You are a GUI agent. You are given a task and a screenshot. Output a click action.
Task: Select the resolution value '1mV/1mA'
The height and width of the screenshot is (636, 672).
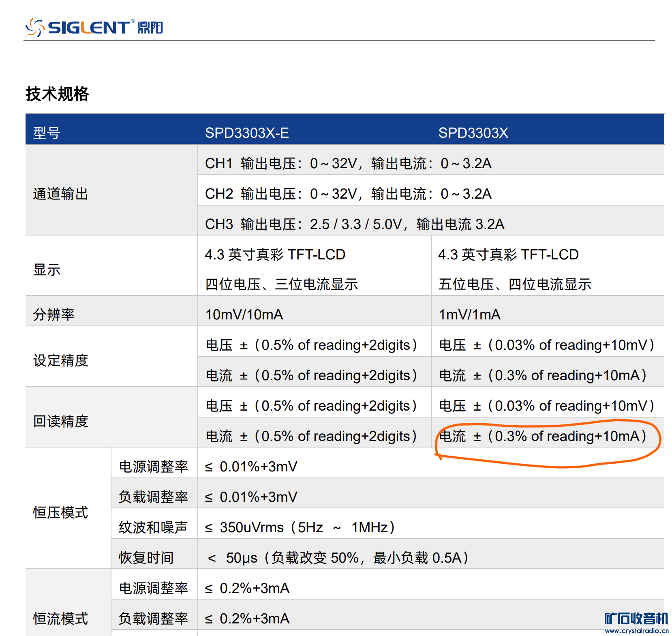pyautogui.click(x=469, y=315)
